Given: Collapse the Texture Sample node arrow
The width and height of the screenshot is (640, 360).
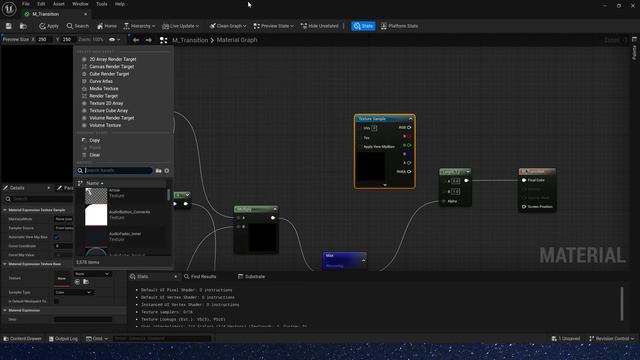Looking at the screenshot, I should point(410,119).
